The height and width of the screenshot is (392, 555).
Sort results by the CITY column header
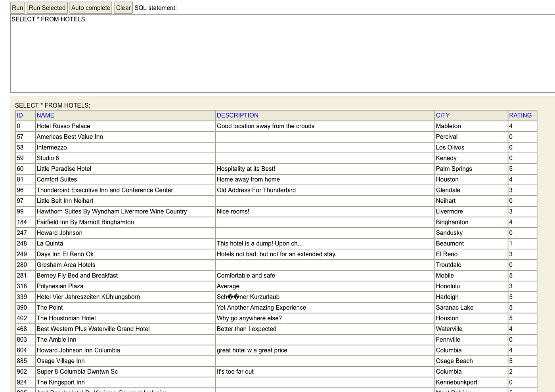coord(442,115)
